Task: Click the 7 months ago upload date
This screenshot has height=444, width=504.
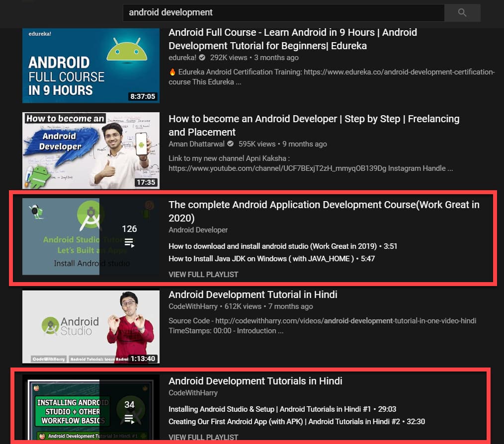Action: click(x=291, y=306)
